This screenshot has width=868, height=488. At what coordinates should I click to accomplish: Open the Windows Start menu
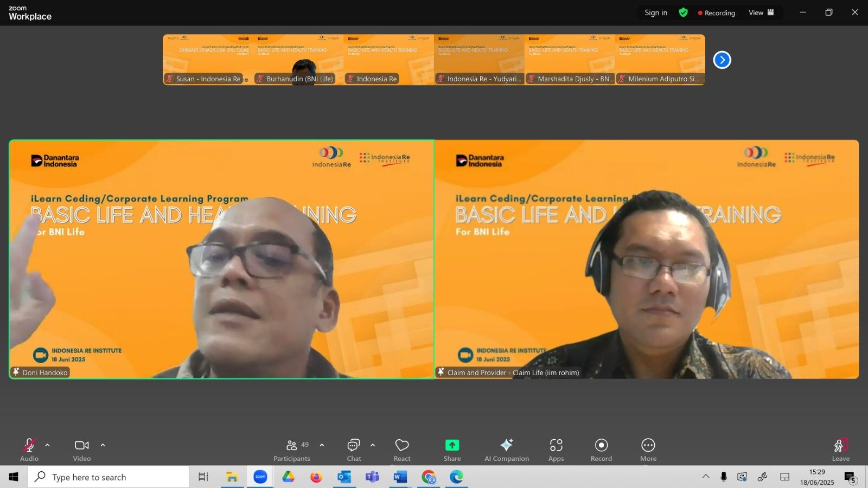[x=14, y=477]
